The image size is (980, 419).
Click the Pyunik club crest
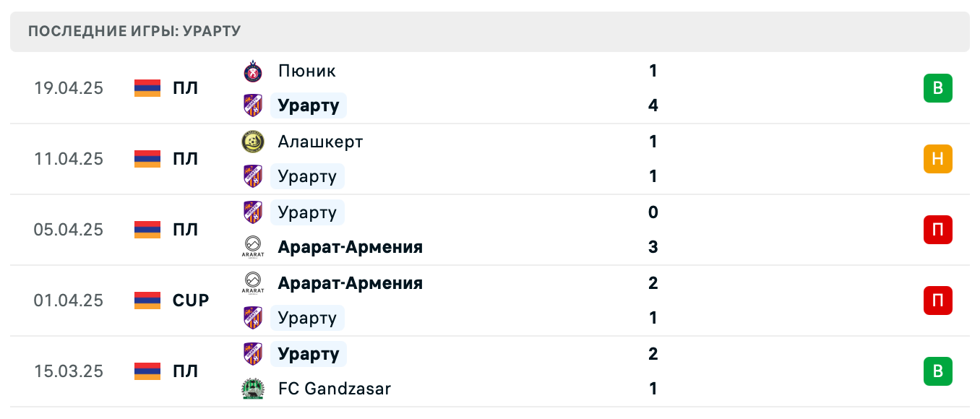tap(253, 71)
